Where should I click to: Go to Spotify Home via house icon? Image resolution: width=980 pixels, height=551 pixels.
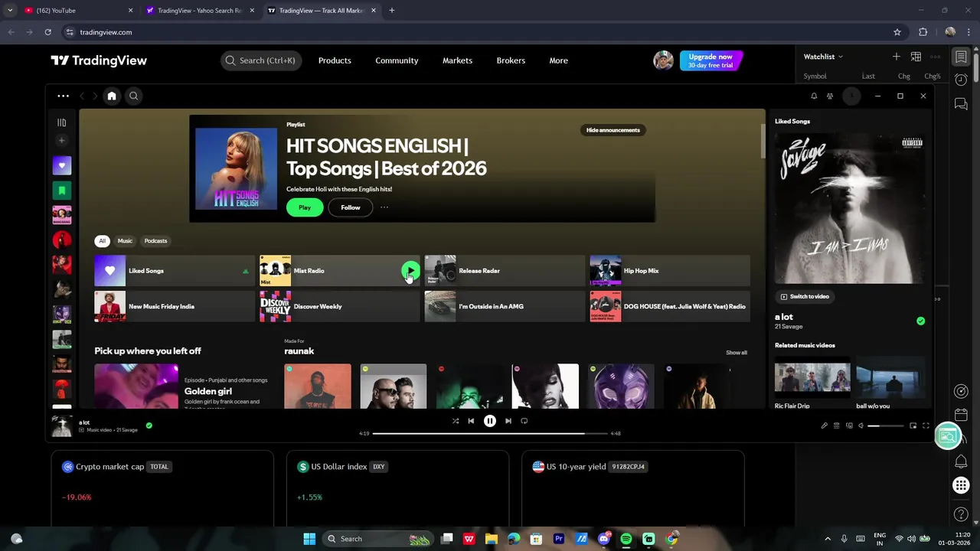tap(112, 96)
